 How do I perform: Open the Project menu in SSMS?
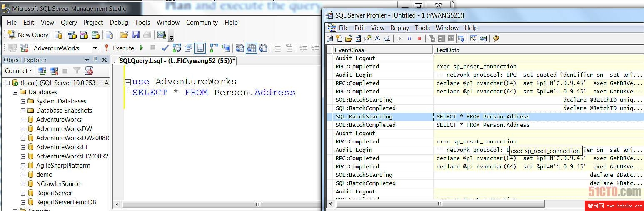(93, 23)
